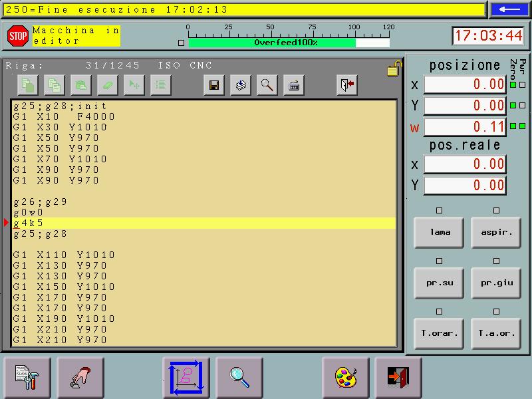Click the hand manual control icon
The width and height of the screenshot is (532, 399).
tap(80, 377)
